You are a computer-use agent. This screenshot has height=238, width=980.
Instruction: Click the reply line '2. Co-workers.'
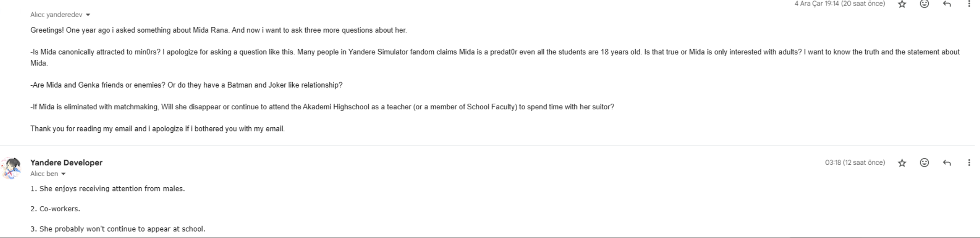pos(55,209)
